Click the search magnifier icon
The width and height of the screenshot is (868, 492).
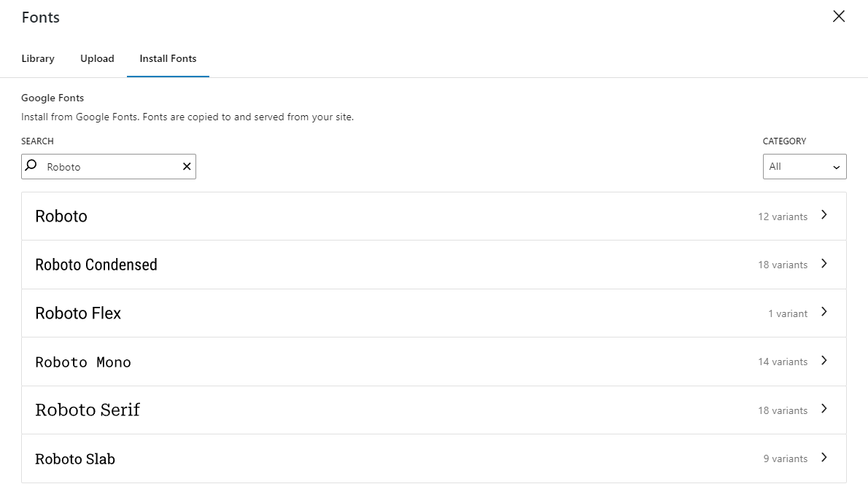[x=30, y=166]
